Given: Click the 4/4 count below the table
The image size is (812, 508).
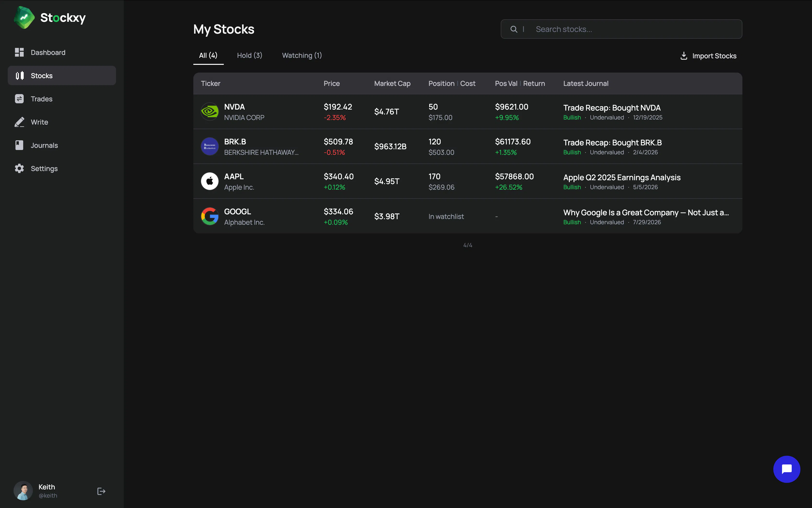Looking at the screenshot, I should (468, 245).
